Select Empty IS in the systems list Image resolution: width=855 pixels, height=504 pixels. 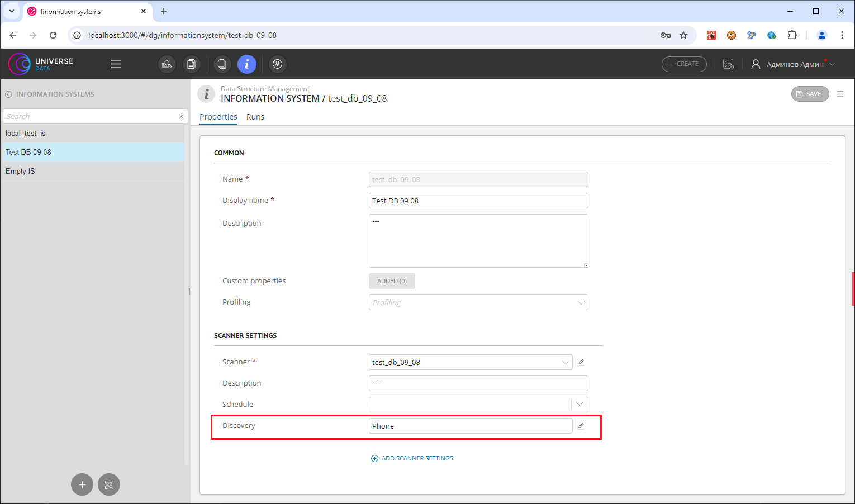point(20,172)
